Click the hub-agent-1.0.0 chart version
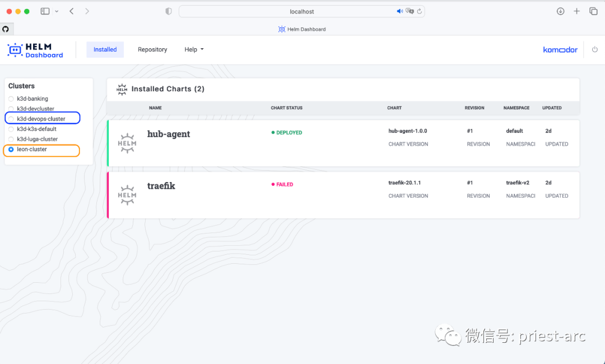 pyautogui.click(x=407, y=131)
